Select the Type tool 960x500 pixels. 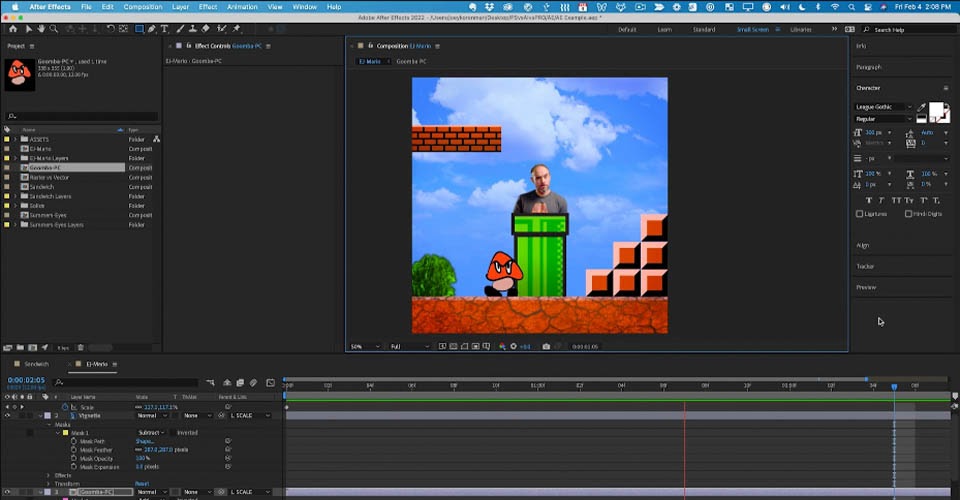point(165,29)
